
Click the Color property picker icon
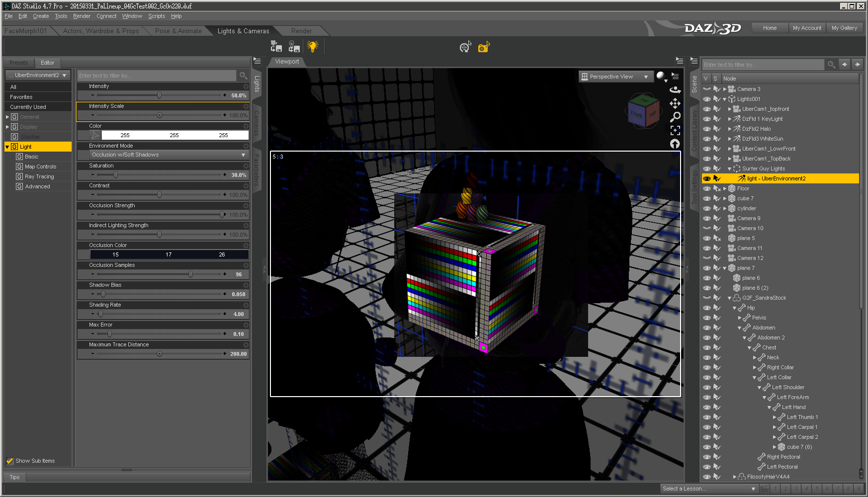[95, 135]
